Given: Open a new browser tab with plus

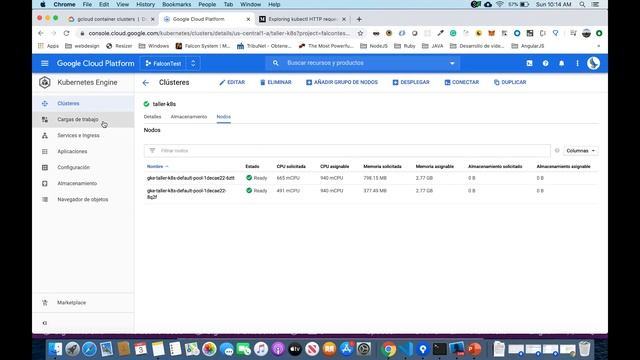Looking at the screenshot, I should point(359,19).
